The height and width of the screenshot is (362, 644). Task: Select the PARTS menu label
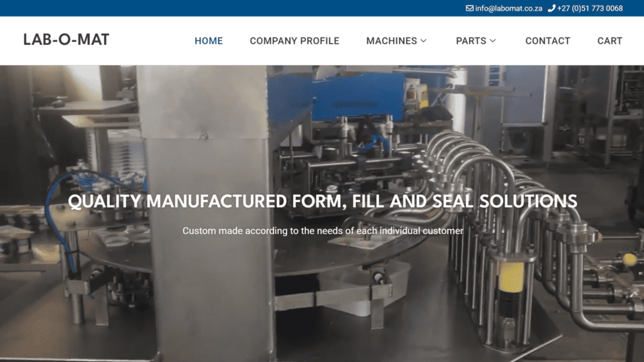(x=471, y=41)
